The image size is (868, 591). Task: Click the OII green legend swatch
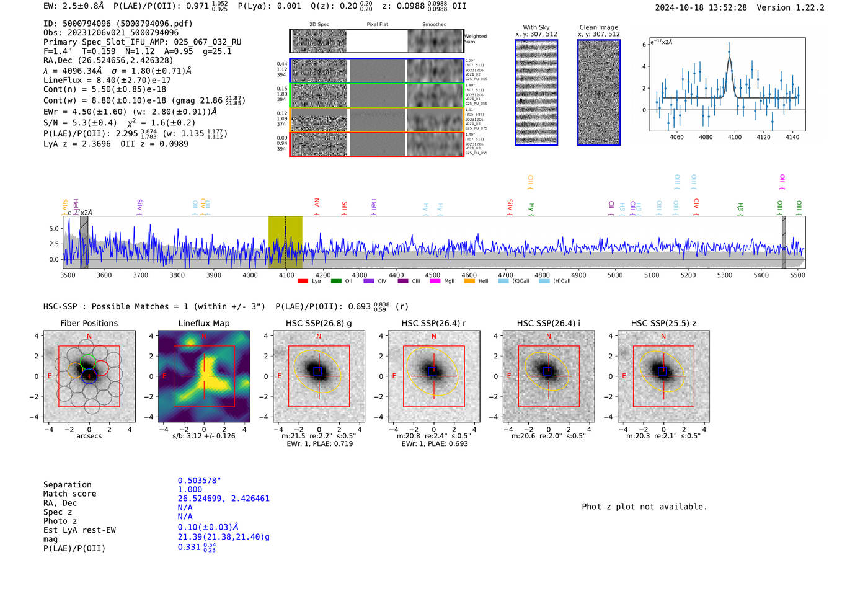(336, 281)
